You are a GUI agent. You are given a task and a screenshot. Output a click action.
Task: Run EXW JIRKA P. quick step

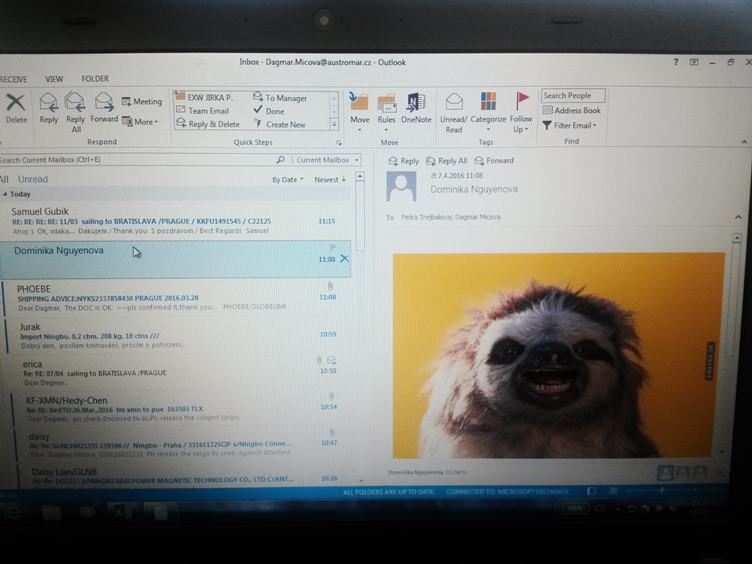click(204, 97)
